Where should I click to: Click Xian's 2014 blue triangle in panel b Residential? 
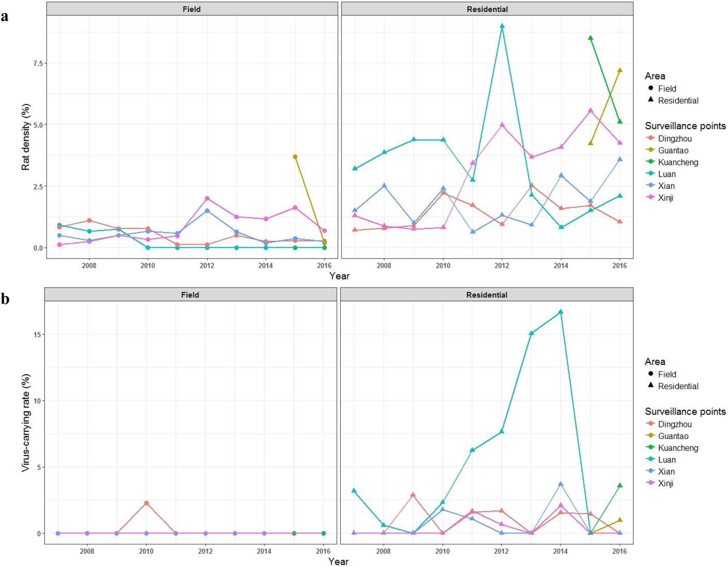click(560, 484)
